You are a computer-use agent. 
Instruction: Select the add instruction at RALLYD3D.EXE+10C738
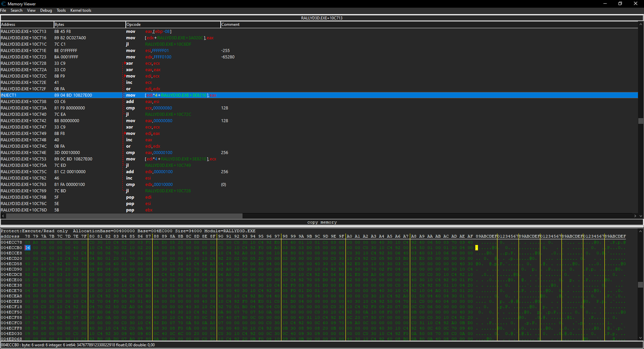coord(319,101)
